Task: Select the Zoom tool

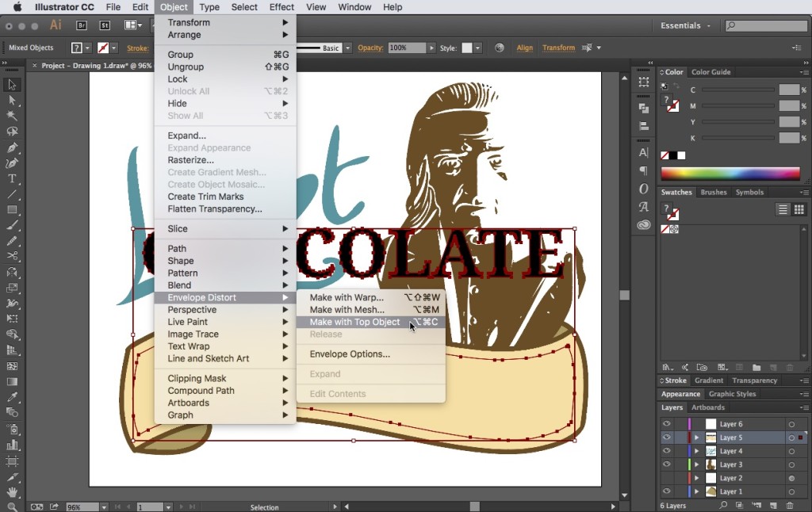Action: 12,506
